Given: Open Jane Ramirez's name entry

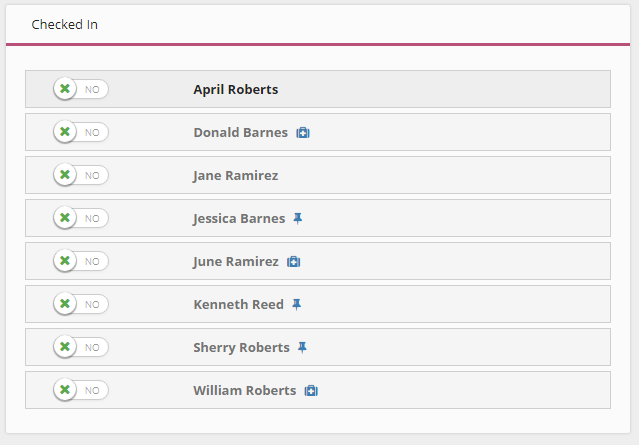Looking at the screenshot, I should [236, 175].
